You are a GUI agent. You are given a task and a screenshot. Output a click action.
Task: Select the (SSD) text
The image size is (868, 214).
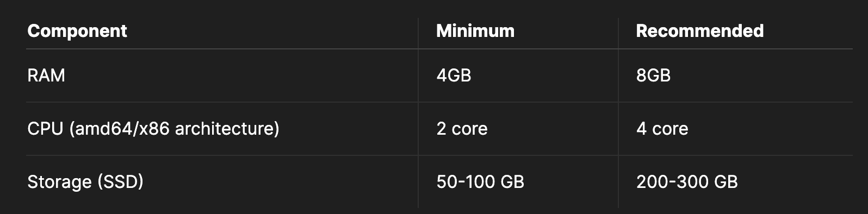120,182
